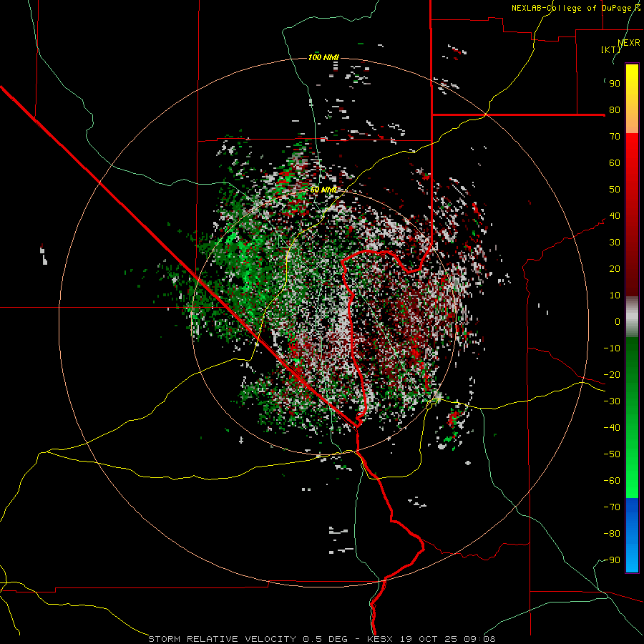Screen dimensions: 644x644
Task: Click the blue bottom segment of the color bar
Action: (x=632, y=535)
